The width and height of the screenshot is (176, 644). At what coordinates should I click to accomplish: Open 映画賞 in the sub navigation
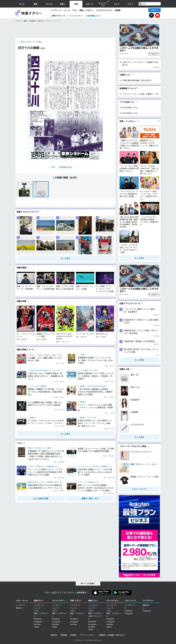[117, 10]
